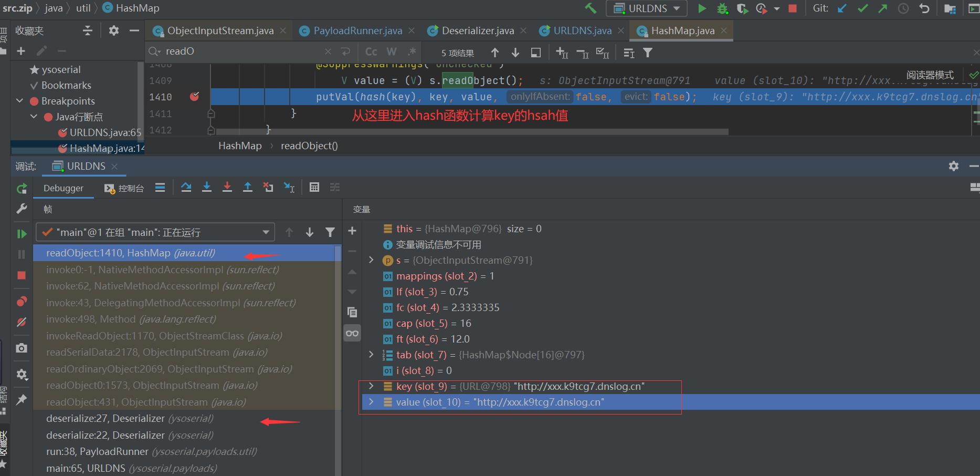This screenshot has width=980, height=476.
Task: Click Git commit checkmark
Action: (862, 8)
